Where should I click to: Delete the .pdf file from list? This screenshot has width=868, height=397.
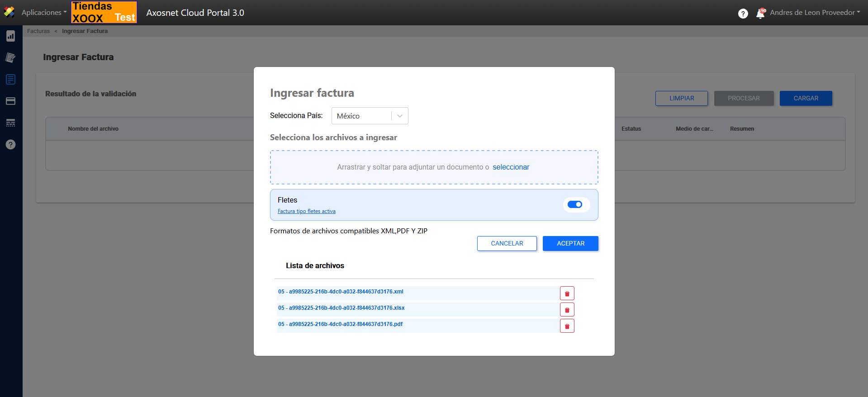click(567, 326)
